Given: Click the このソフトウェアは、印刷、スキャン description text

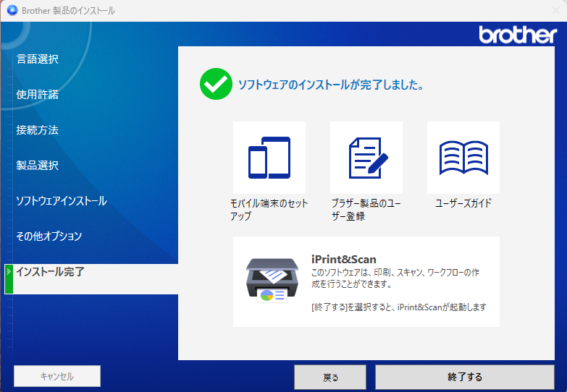Looking at the screenshot, I should tap(395, 278).
